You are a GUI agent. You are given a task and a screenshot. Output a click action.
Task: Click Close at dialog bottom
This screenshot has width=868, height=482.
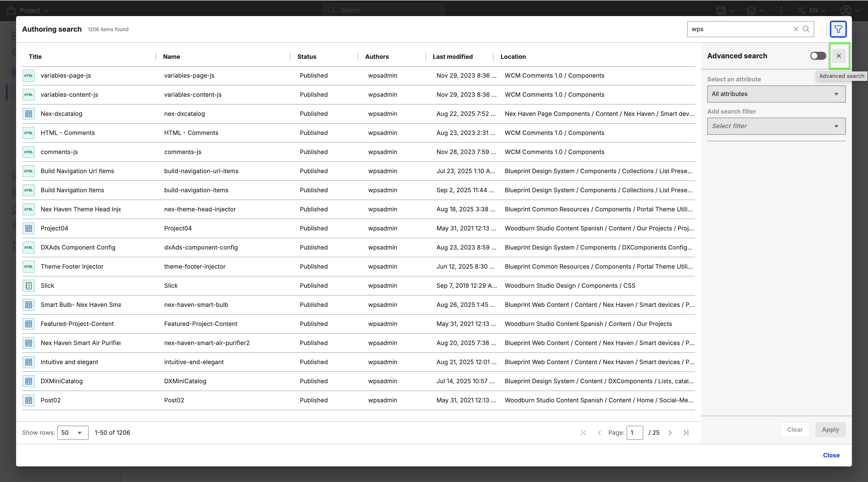point(831,455)
